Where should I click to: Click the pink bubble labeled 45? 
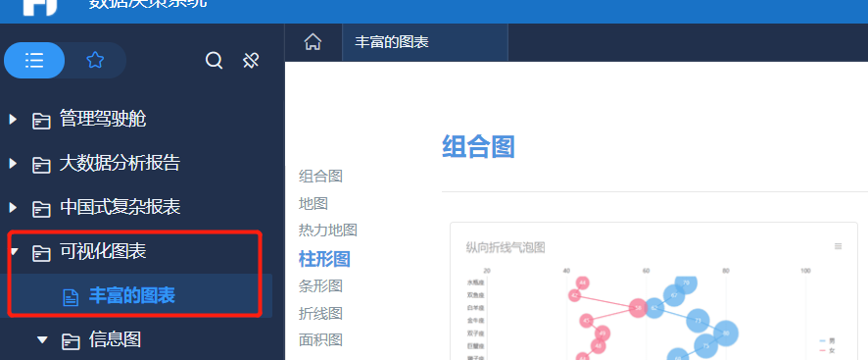(x=587, y=321)
